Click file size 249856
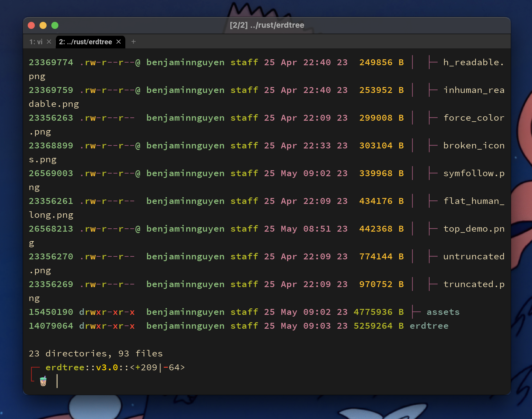The width and height of the screenshot is (532, 419). (376, 62)
